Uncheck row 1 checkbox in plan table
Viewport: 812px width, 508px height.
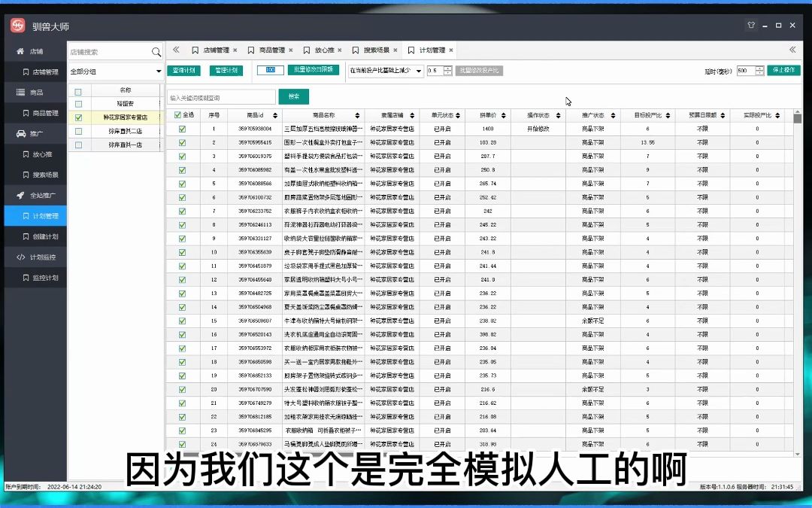[x=182, y=129]
